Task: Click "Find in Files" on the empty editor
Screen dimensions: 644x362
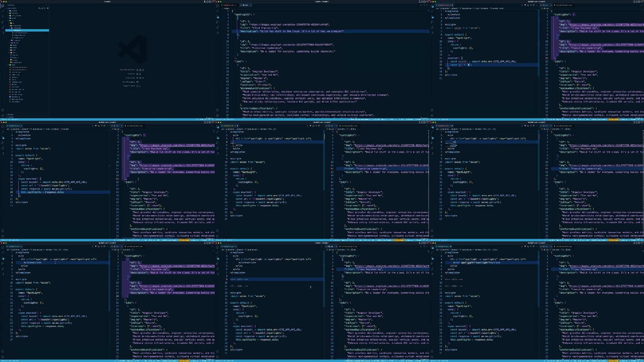Action: pyautogui.click(x=130, y=78)
